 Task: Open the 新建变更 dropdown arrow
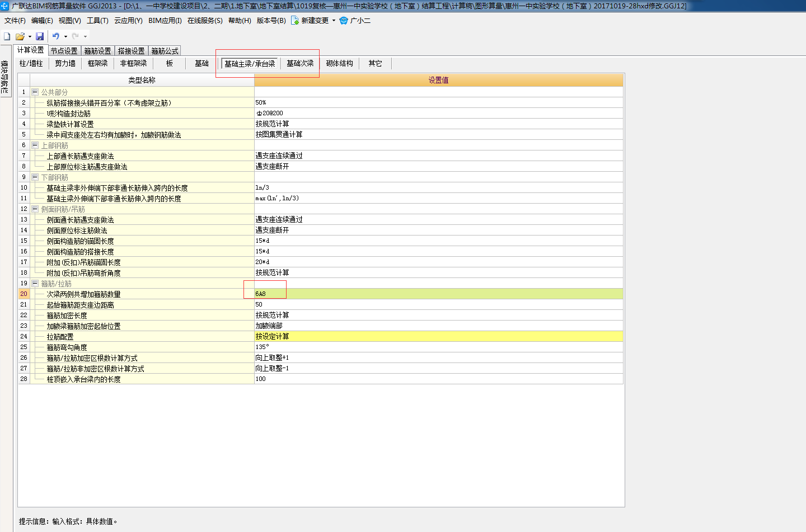[334, 20]
